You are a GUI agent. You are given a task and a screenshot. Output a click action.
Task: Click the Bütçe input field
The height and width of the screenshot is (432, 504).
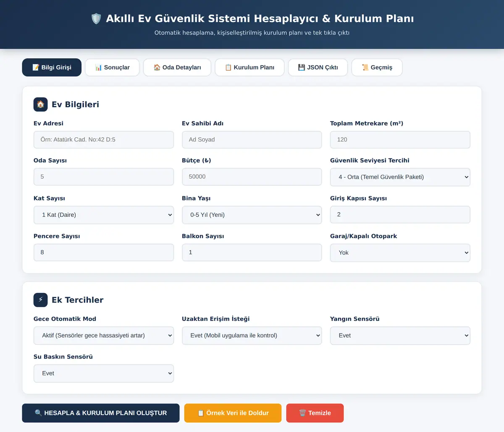[x=252, y=176]
